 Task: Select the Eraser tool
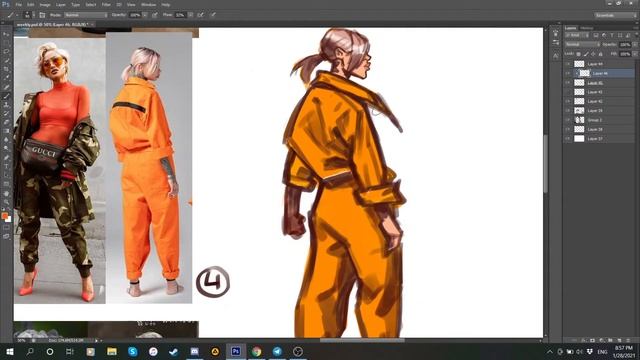click(x=6, y=122)
